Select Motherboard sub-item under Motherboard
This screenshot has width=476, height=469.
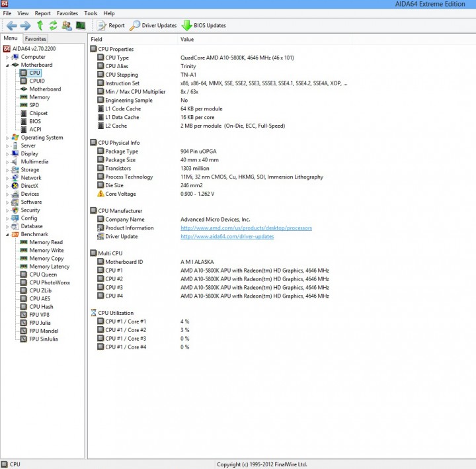pyautogui.click(x=41, y=89)
